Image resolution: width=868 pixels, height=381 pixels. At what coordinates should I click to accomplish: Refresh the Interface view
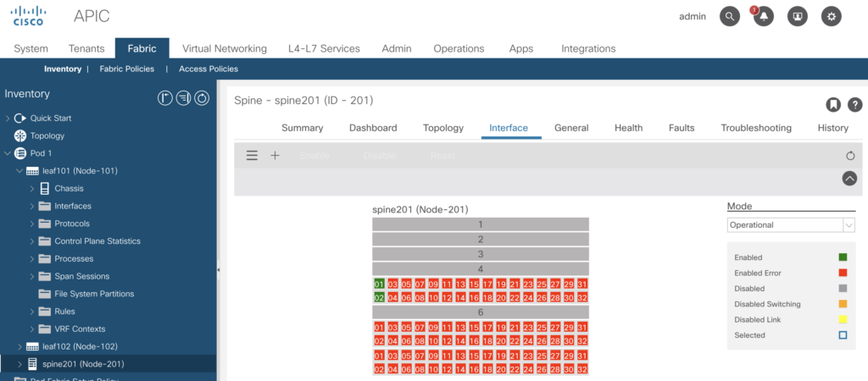[851, 156]
